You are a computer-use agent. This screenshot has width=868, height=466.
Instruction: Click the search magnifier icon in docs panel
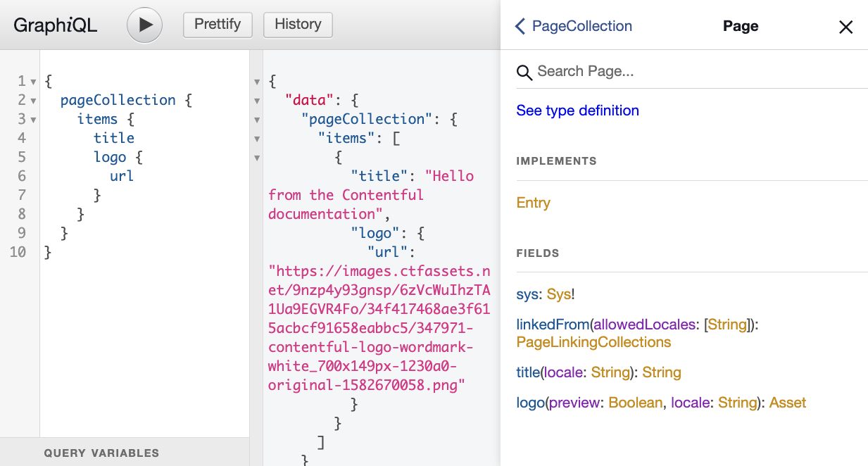coord(524,72)
